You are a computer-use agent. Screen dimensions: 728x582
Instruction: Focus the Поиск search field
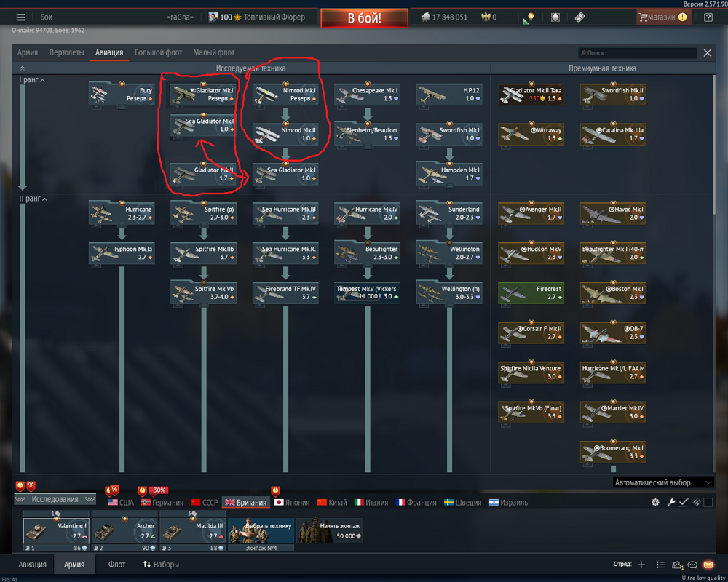pyautogui.click(x=638, y=53)
